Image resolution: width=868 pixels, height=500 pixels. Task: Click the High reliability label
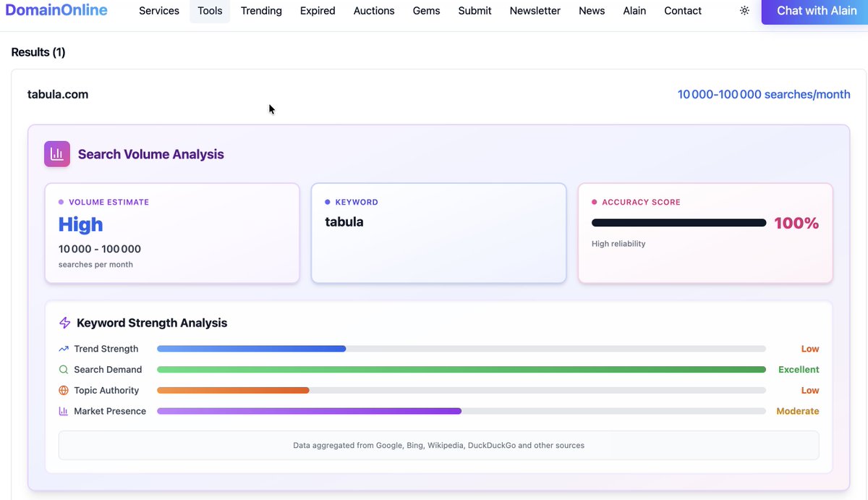[x=618, y=244]
